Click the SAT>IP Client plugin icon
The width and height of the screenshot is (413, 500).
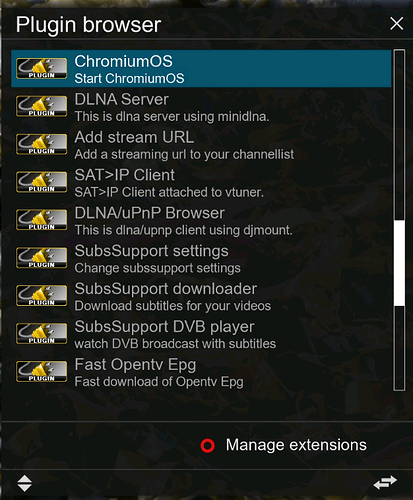tap(41, 182)
